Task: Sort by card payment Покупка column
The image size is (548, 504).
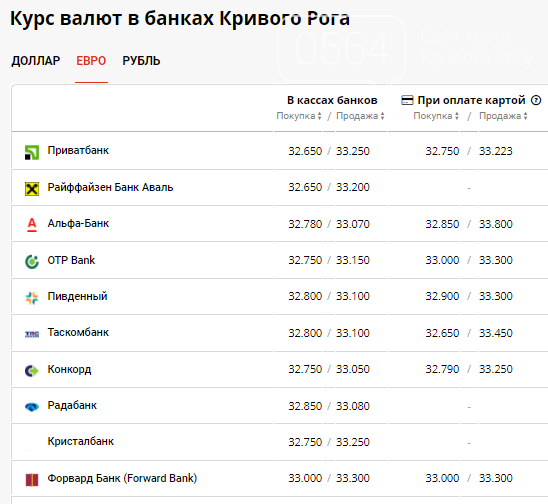Action: [x=436, y=116]
